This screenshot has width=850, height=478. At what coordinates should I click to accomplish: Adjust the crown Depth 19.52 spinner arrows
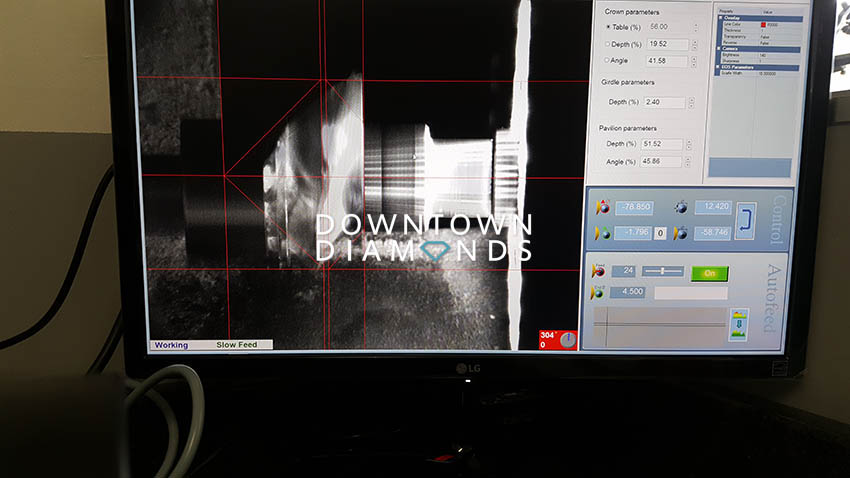click(694, 44)
